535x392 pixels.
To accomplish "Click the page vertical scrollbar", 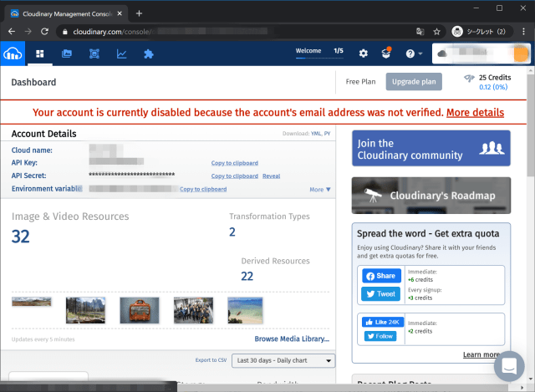I will (530, 126).
